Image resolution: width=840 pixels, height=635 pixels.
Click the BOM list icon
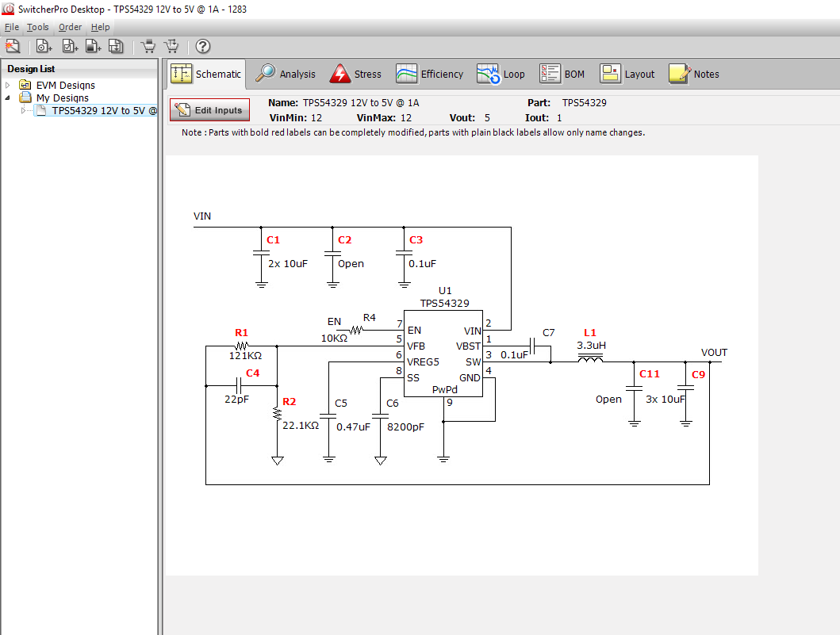550,73
